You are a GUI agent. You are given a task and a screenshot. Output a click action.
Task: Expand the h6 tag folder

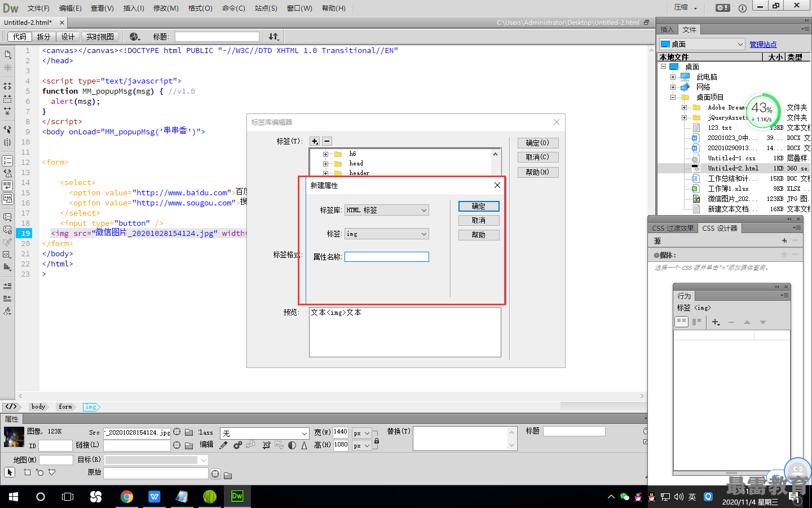pyautogui.click(x=325, y=154)
